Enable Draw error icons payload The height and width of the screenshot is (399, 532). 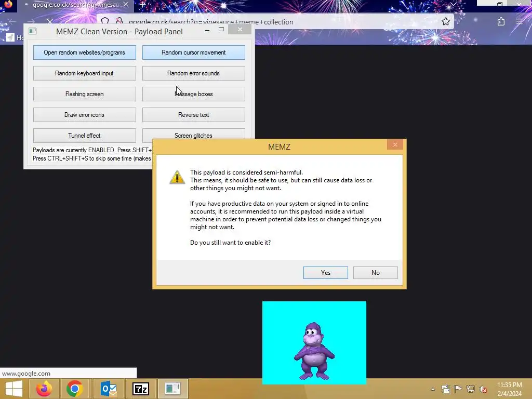[85, 115]
